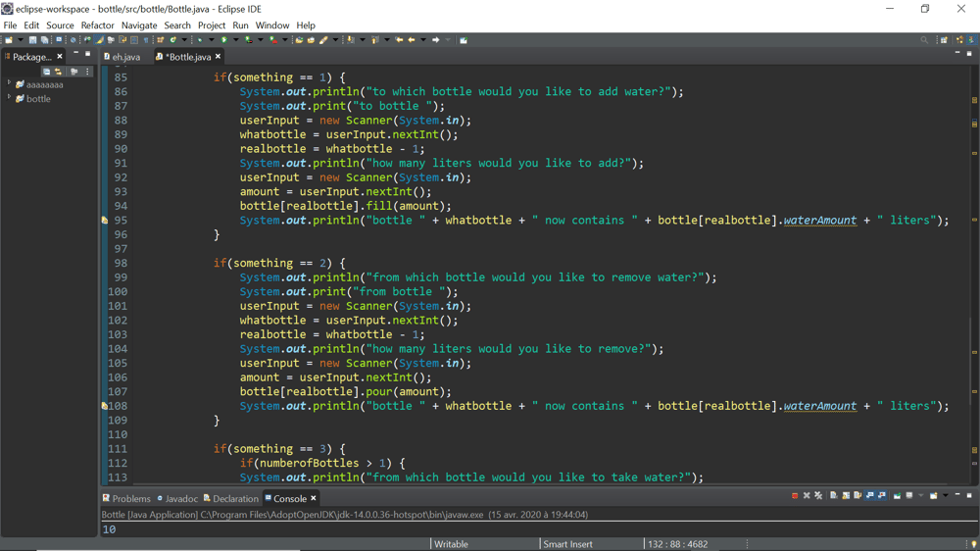Open the External Tools dropdown arrow
980x551 pixels.
(x=285, y=40)
